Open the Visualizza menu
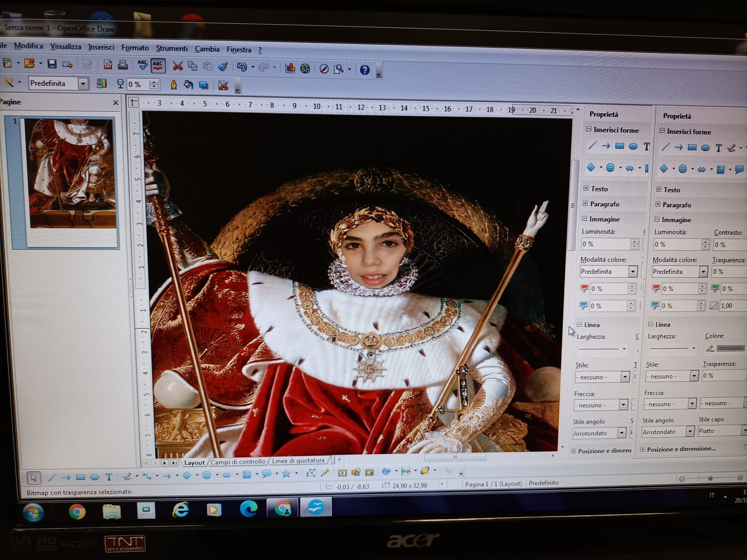This screenshot has width=747, height=560. [66, 47]
